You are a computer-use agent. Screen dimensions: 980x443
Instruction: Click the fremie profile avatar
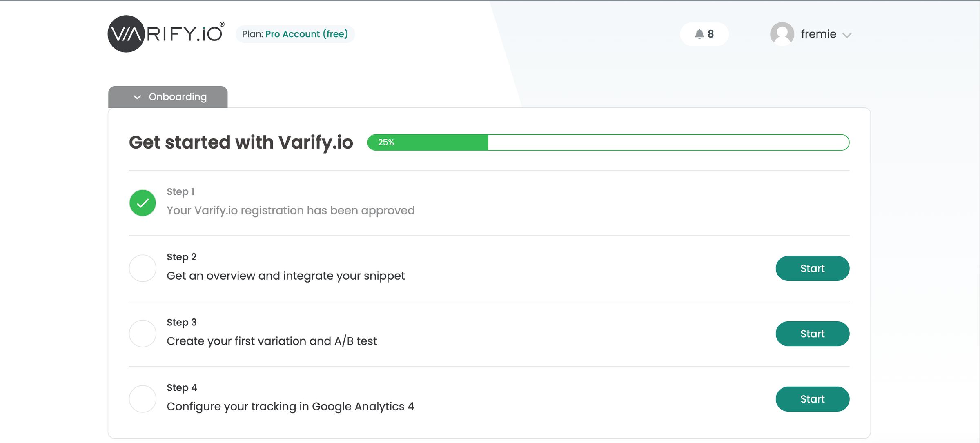coord(782,34)
